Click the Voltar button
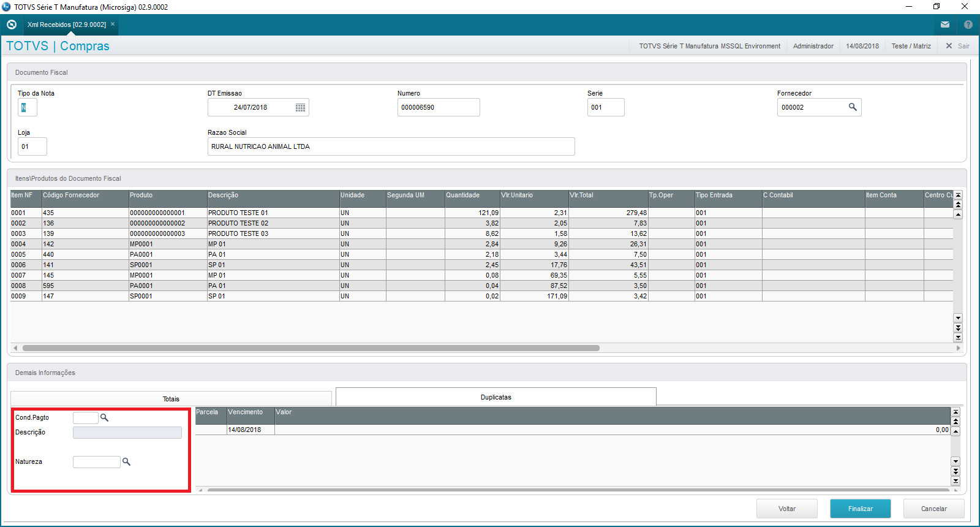980x527 pixels. pyautogui.click(x=786, y=509)
